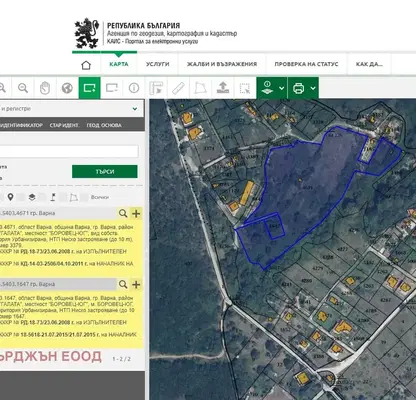Switch to ГЕОД. ОСНОВА search tab
Viewport: 416px width, 400px height.
[104, 125]
